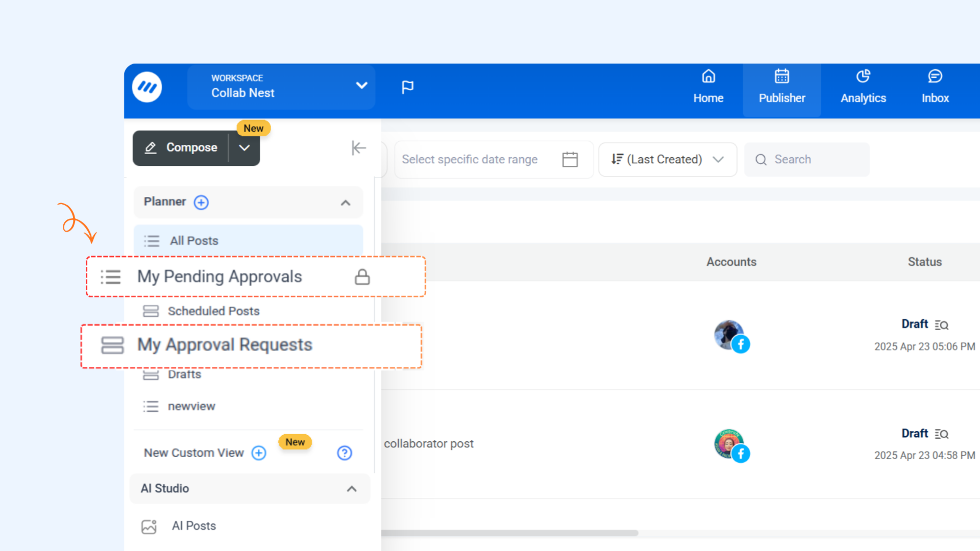Click the horizontal scrollbar at bottom

[509, 533]
